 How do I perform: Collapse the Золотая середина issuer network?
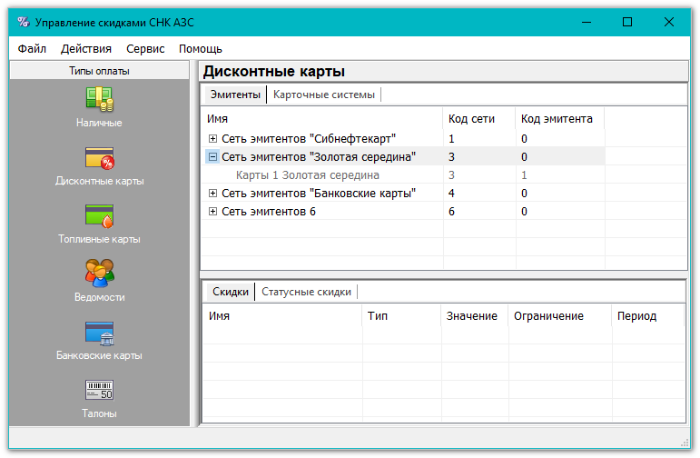[213, 157]
